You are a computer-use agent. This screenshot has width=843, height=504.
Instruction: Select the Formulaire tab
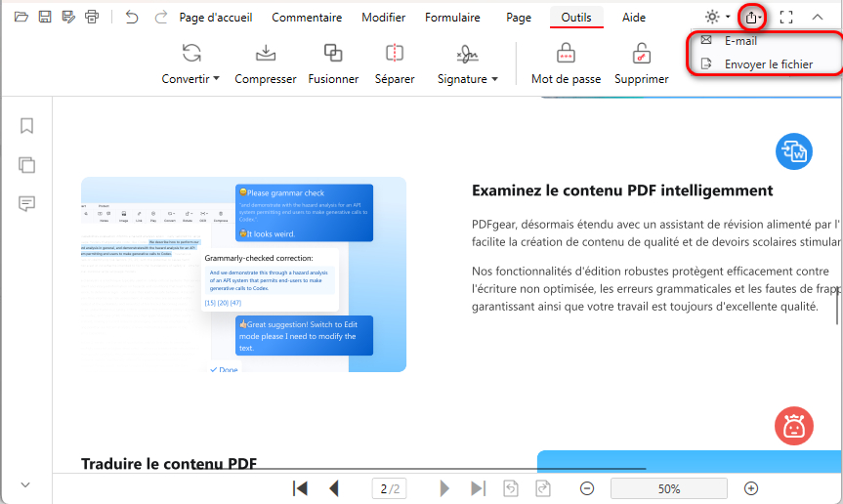tap(452, 18)
